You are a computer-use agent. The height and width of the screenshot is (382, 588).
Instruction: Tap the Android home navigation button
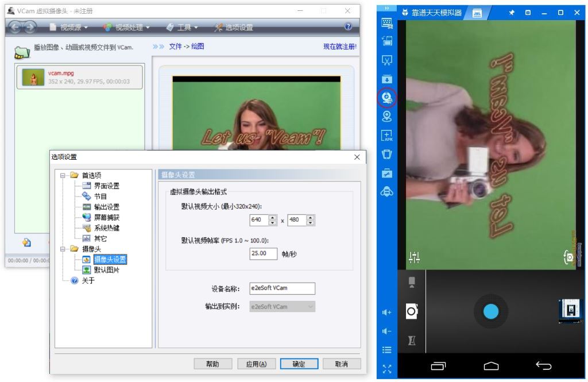491,366
